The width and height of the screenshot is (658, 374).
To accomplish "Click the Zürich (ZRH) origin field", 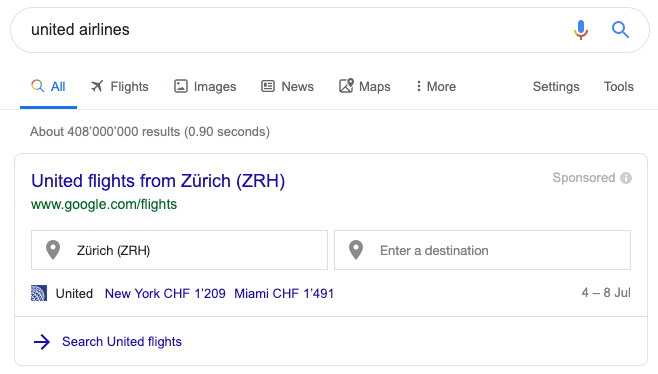I will click(x=179, y=250).
